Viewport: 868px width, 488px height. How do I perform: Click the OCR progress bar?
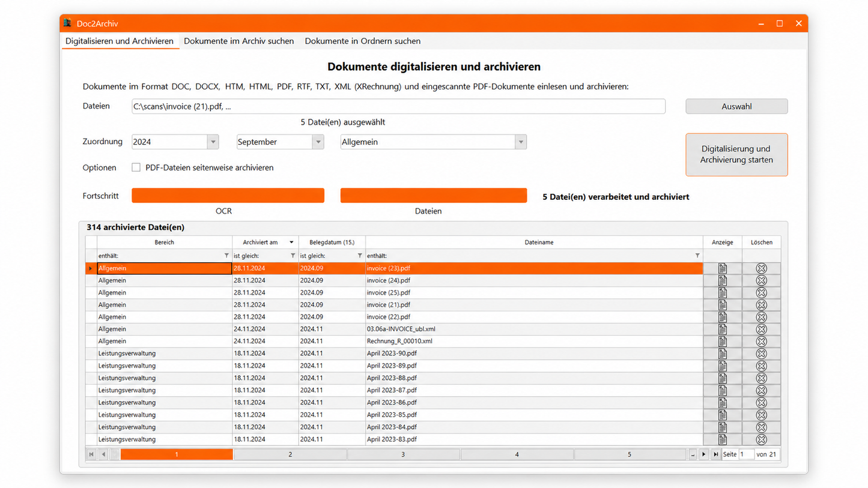click(228, 196)
